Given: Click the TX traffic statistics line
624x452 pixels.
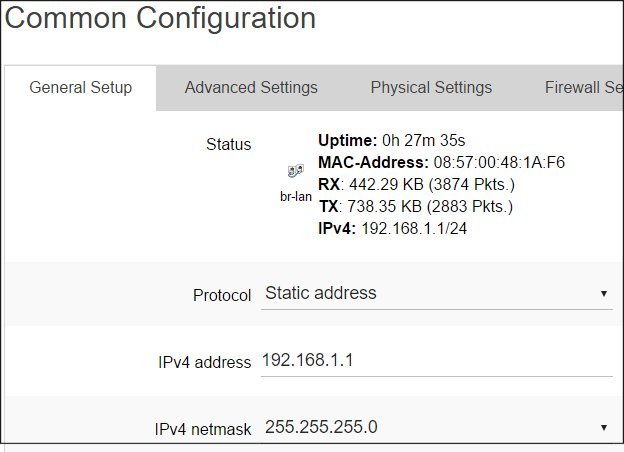Looking at the screenshot, I should tap(416, 207).
